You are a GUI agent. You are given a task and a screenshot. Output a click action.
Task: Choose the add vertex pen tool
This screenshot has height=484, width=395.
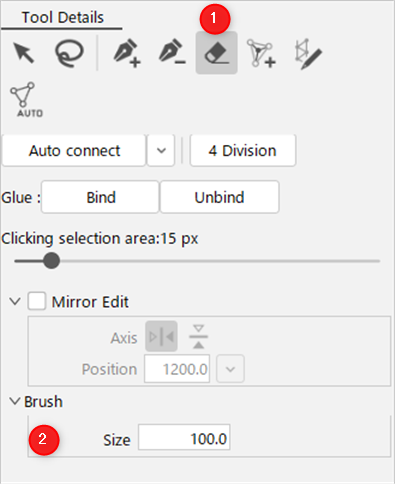(x=127, y=53)
